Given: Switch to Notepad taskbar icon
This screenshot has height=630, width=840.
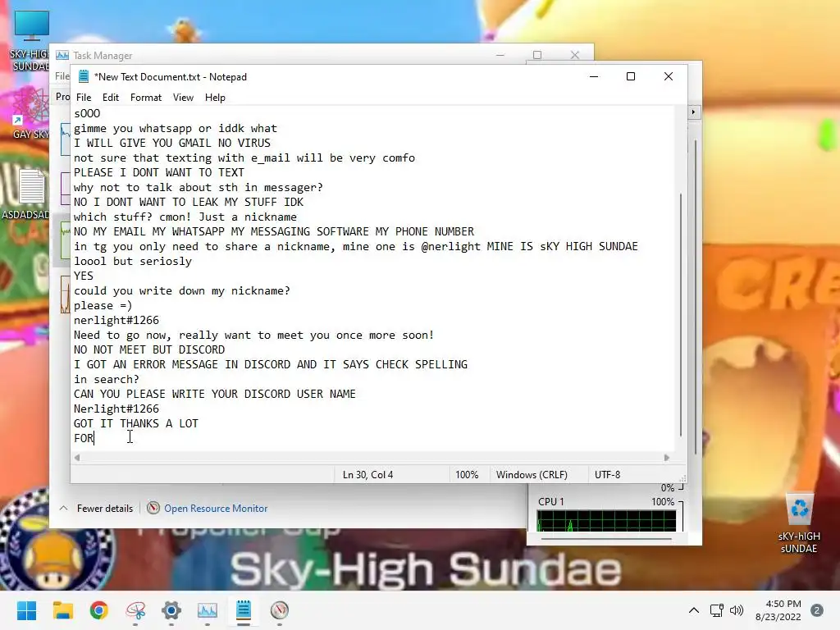Looking at the screenshot, I should point(243,610).
